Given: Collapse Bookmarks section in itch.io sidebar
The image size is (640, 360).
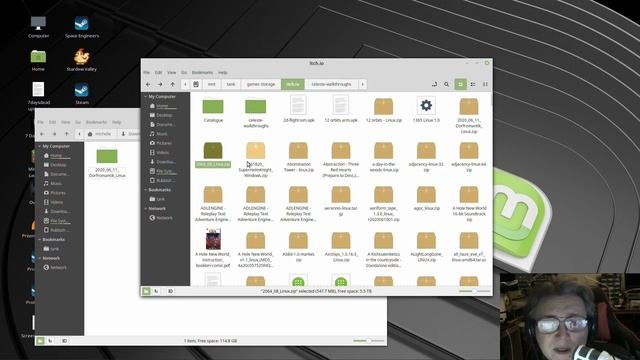Looking at the screenshot, I should tap(145, 190).
